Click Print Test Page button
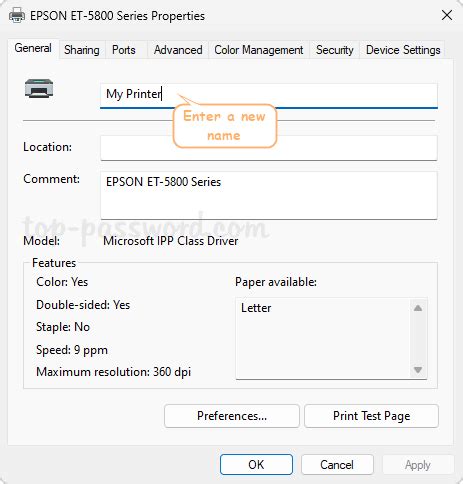463x484 pixels. point(371,416)
